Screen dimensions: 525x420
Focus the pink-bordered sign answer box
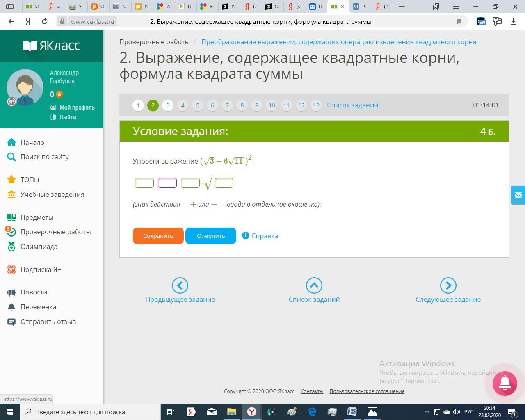167,183
